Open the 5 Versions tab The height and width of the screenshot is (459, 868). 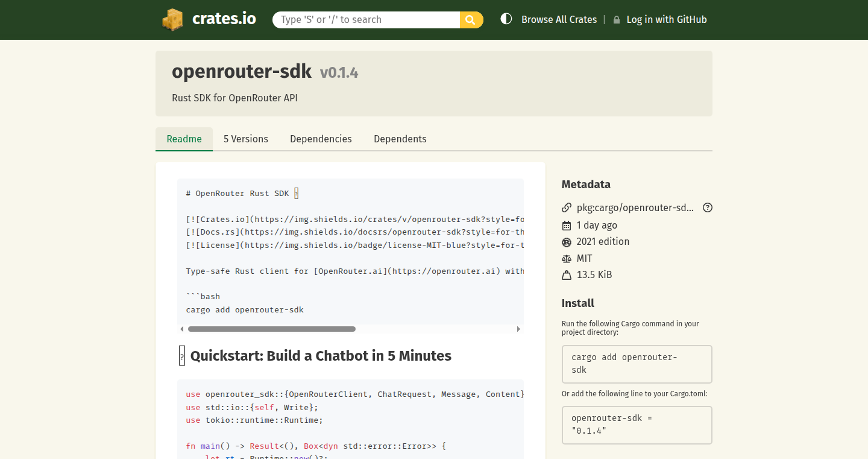point(246,139)
